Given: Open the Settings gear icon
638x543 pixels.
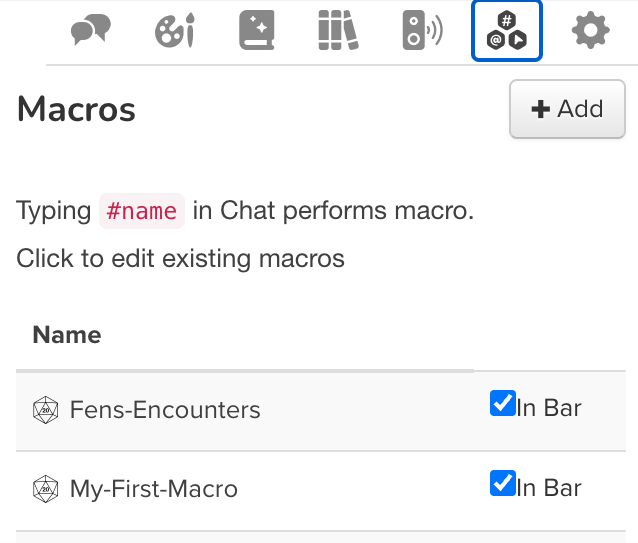Looking at the screenshot, I should click(x=590, y=32).
